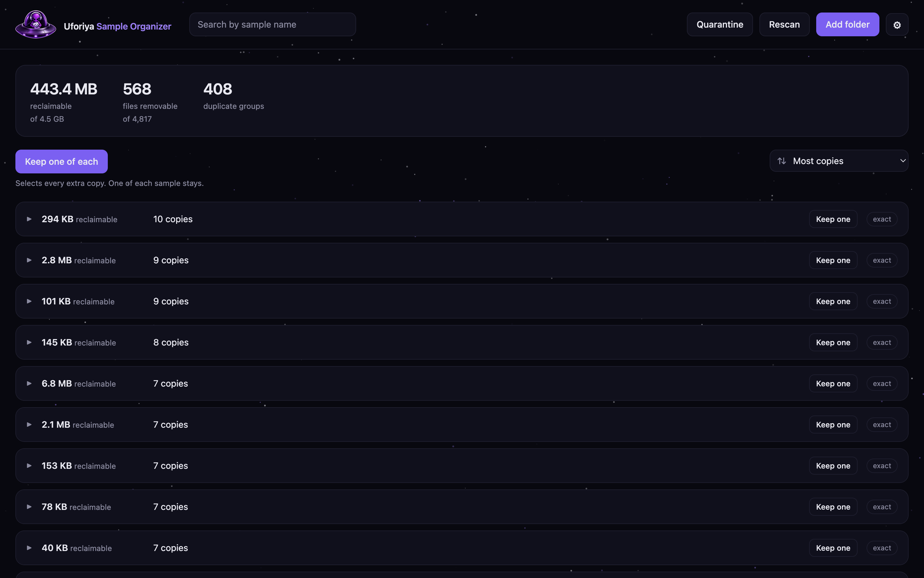
Task: Expand the 6.8 MB reclaimable group
Action: tap(29, 383)
